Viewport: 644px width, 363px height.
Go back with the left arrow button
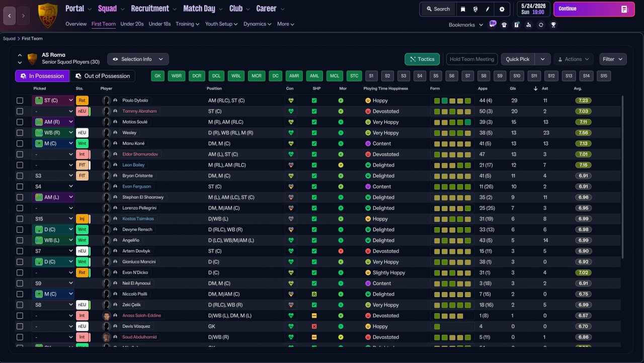(10, 16)
